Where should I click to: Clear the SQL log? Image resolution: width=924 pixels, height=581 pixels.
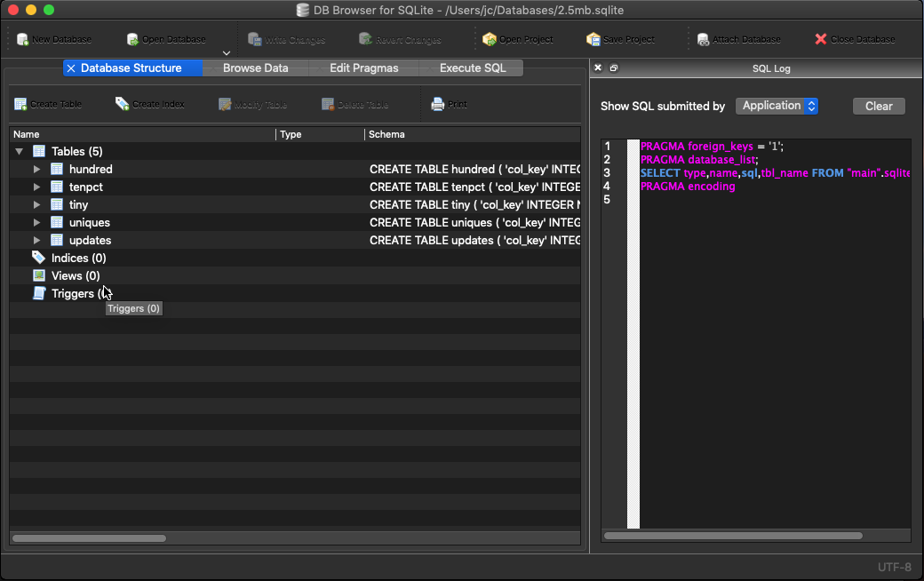click(x=878, y=106)
